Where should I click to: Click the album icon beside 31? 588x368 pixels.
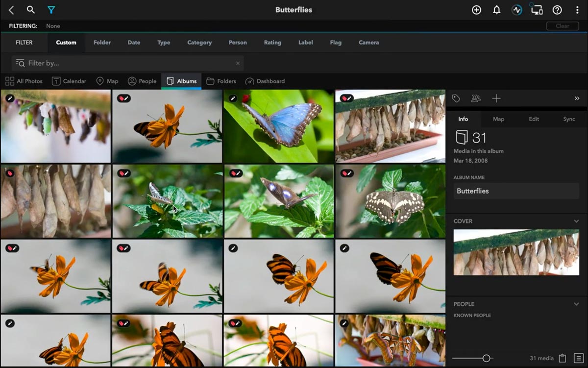(461, 137)
